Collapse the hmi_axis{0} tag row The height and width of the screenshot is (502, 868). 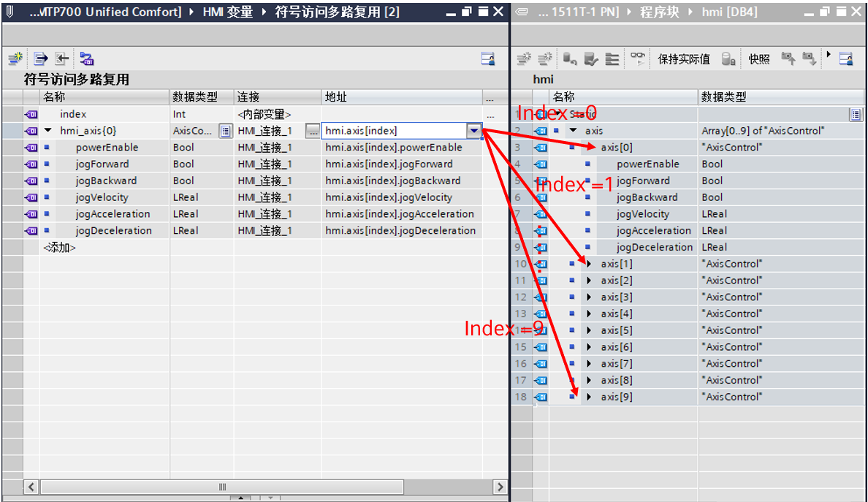pos(48,131)
